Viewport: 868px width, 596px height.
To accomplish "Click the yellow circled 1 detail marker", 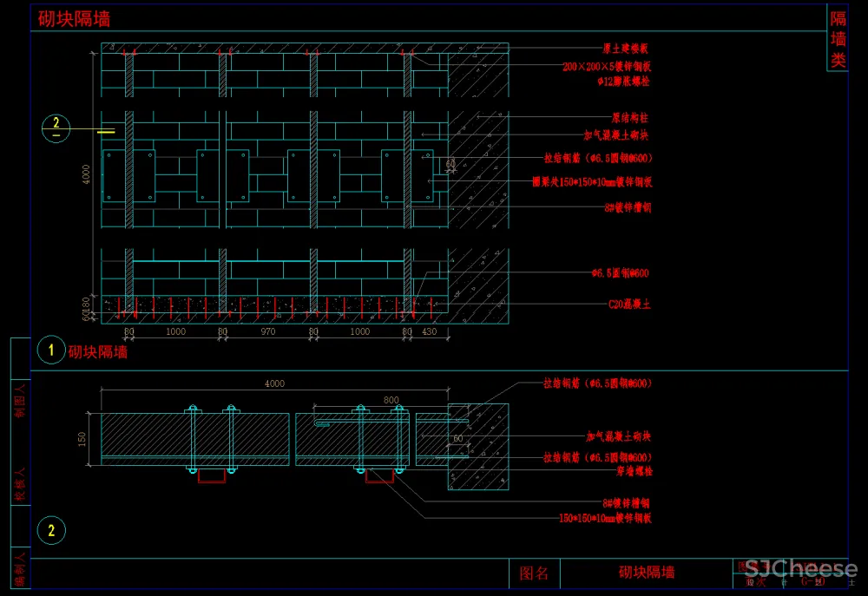I will (51, 351).
